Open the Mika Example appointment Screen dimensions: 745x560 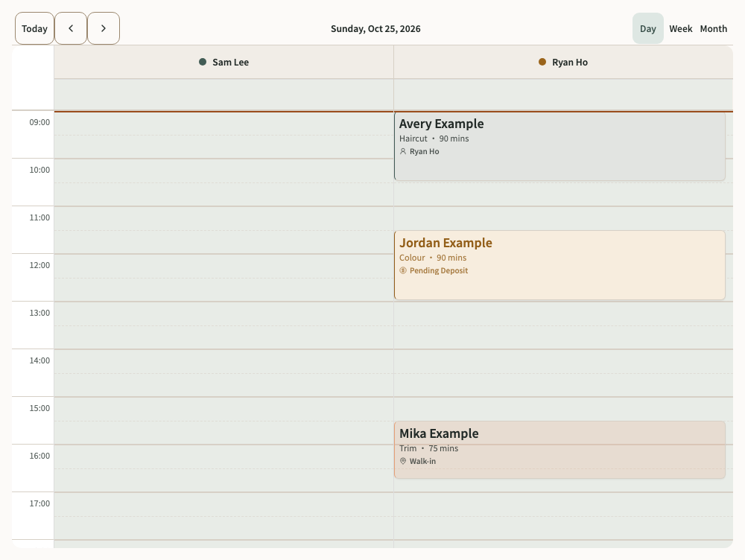[559, 449]
